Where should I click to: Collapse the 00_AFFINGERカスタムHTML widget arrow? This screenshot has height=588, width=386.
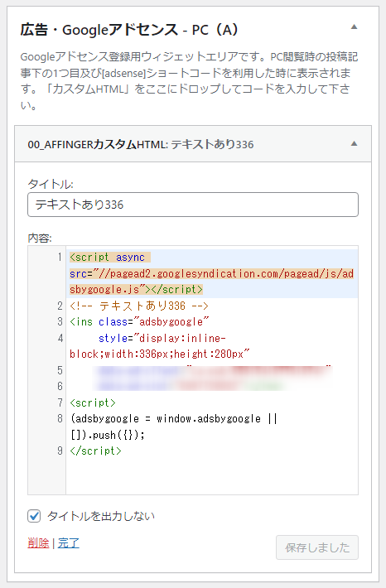coord(354,144)
